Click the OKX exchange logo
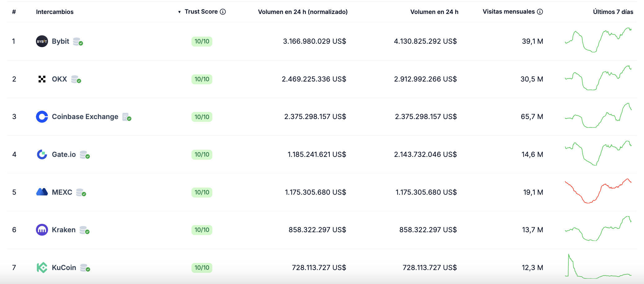Image resolution: width=644 pixels, height=284 pixels. pos(42,79)
